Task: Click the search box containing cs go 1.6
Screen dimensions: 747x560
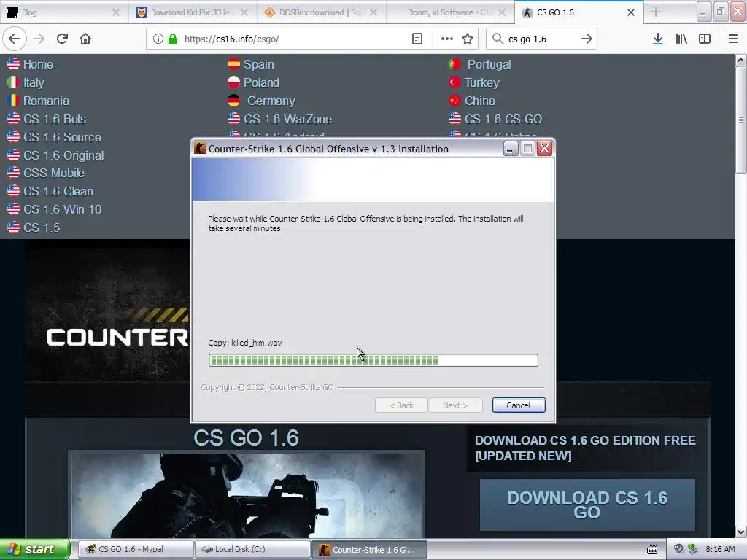Action: coord(541,39)
